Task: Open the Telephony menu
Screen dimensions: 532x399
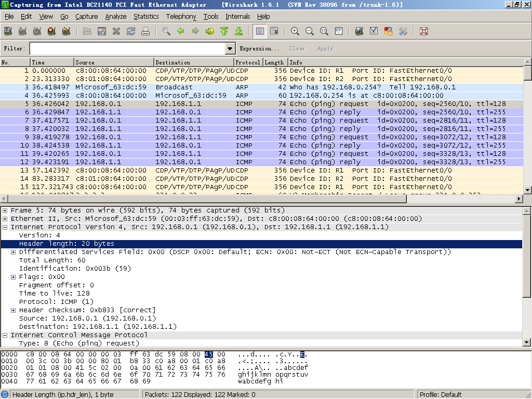Action: [181, 16]
